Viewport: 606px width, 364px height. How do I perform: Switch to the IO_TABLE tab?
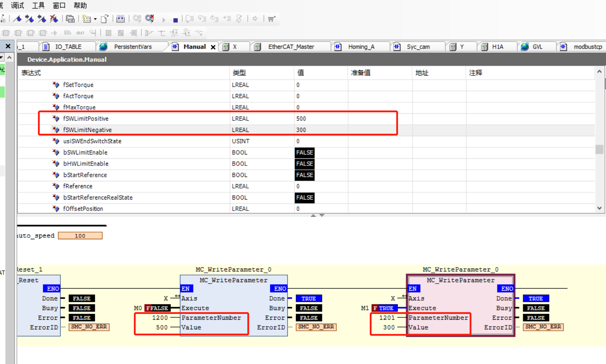pos(68,47)
